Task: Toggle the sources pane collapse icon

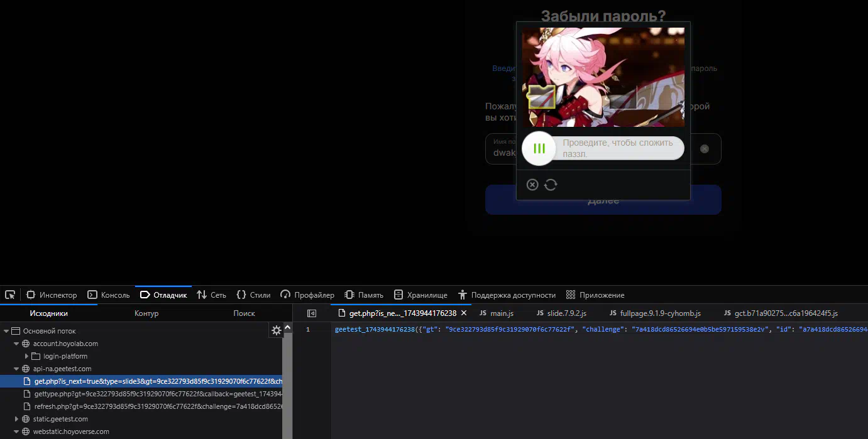Action: [312, 313]
